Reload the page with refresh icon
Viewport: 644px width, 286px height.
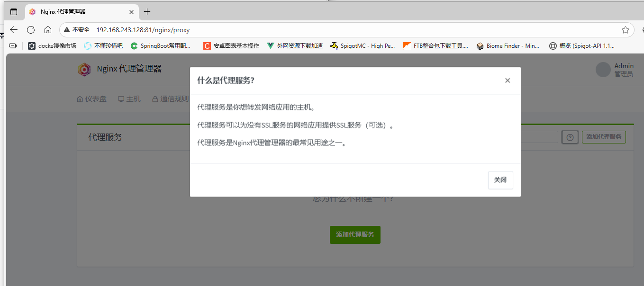click(x=31, y=30)
